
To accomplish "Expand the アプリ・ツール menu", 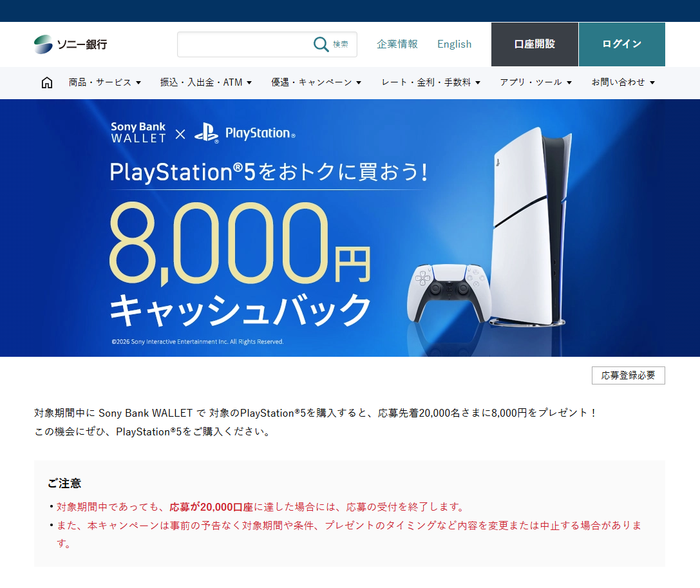I will click(536, 82).
